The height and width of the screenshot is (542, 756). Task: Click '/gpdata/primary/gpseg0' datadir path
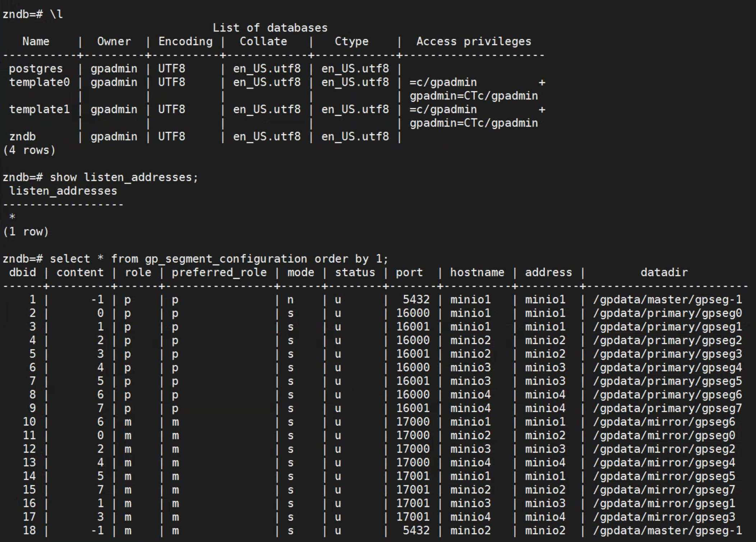tap(667, 313)
